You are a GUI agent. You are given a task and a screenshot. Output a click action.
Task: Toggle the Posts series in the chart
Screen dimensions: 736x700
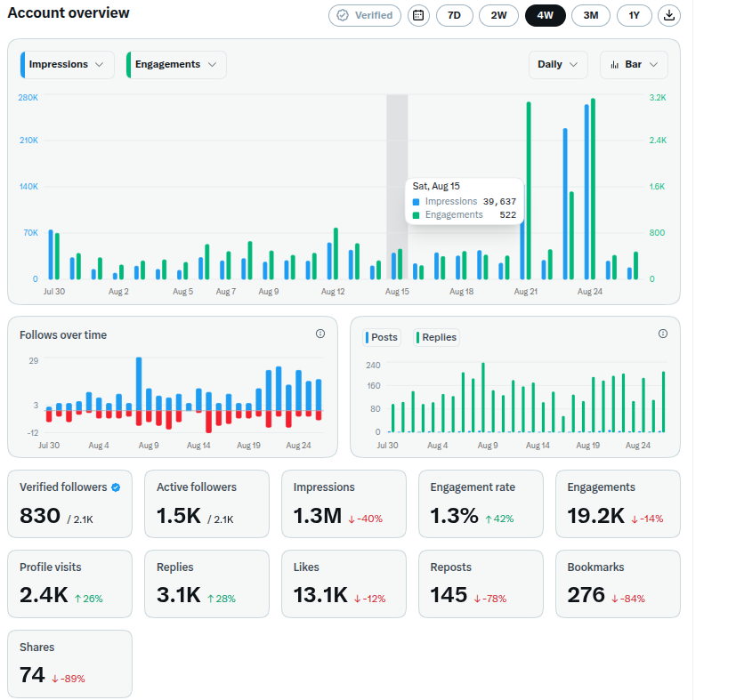[x=382, y=337]
